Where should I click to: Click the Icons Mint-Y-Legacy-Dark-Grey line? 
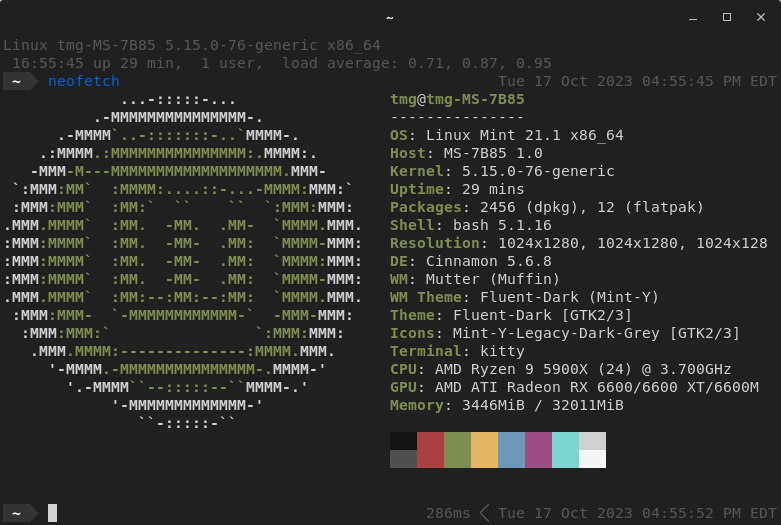tap(565, 333)
